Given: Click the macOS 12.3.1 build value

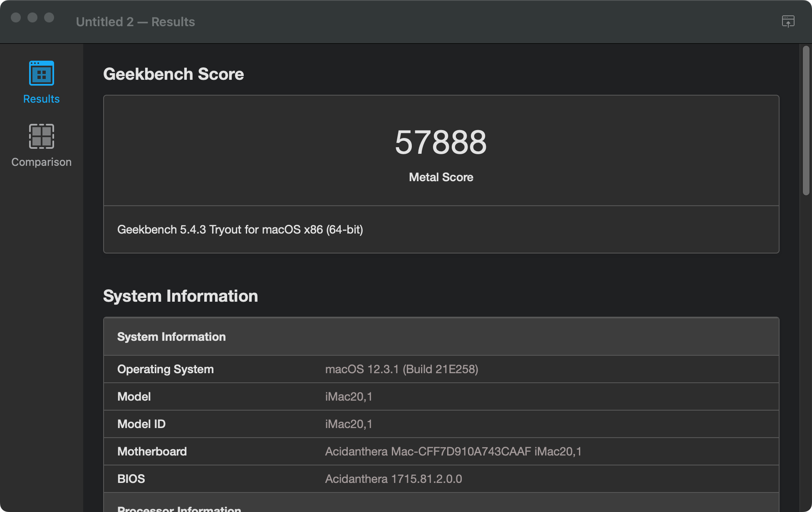Looking at the screenshot, I should click(x=401, y=369).
